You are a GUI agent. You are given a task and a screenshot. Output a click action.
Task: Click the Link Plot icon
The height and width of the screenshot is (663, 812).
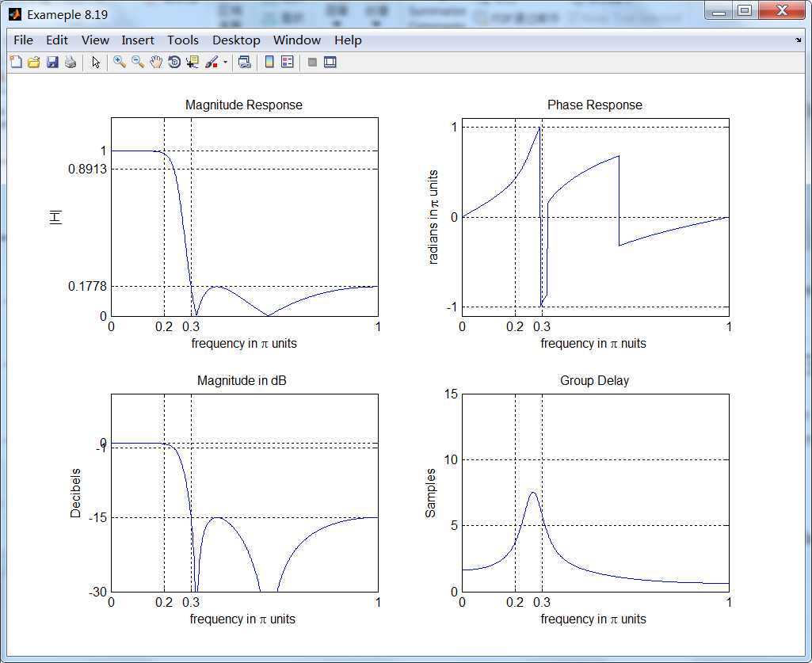pyautogui.click(x=245, y=62)
